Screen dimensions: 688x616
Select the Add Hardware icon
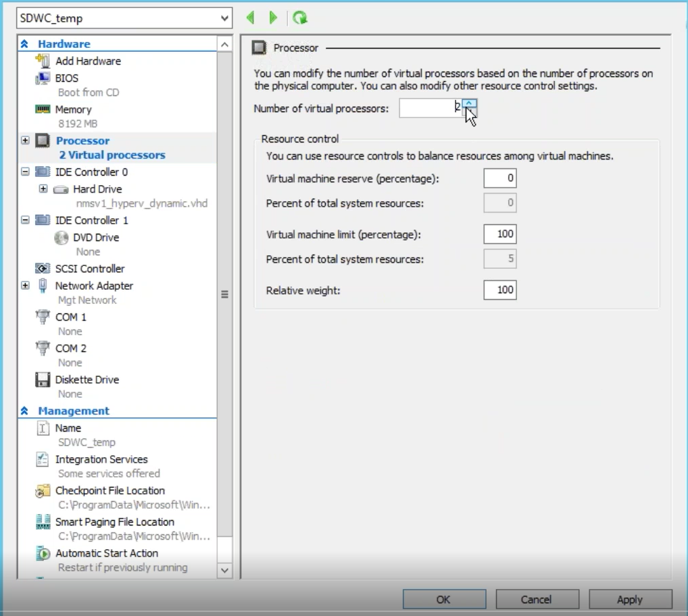point(43,61)
